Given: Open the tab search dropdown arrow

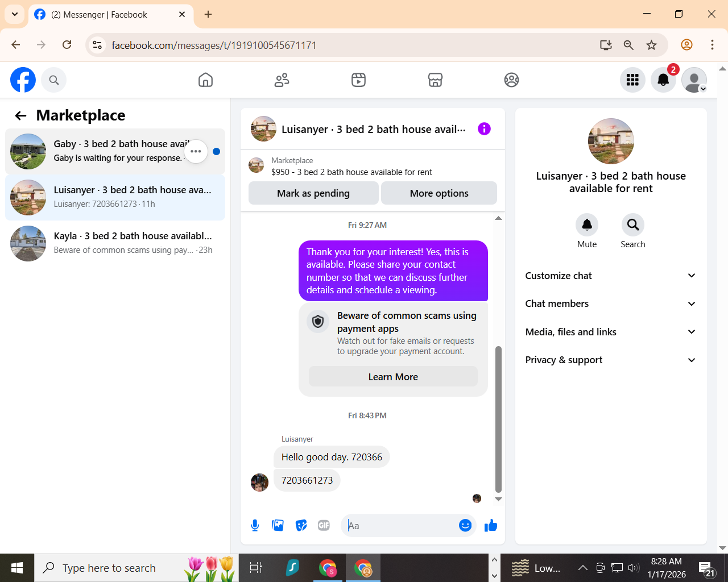Looking at the screenshot, I should [15, 14].
